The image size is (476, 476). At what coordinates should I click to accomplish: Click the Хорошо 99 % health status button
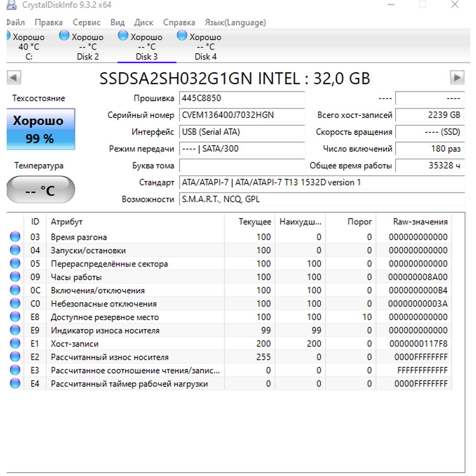pos(40,129)
